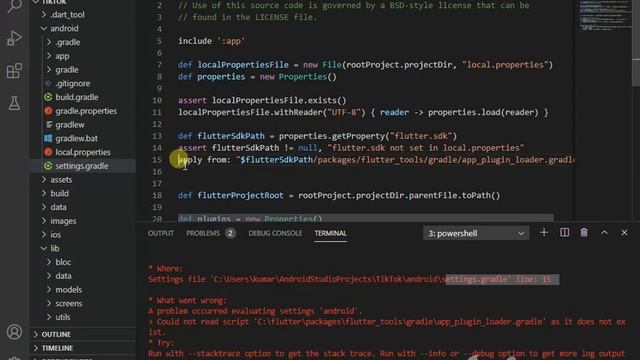Viewport: 640px width, 360px height.
Task: Kill terminal with trash icon
Action: coord(584,233)
